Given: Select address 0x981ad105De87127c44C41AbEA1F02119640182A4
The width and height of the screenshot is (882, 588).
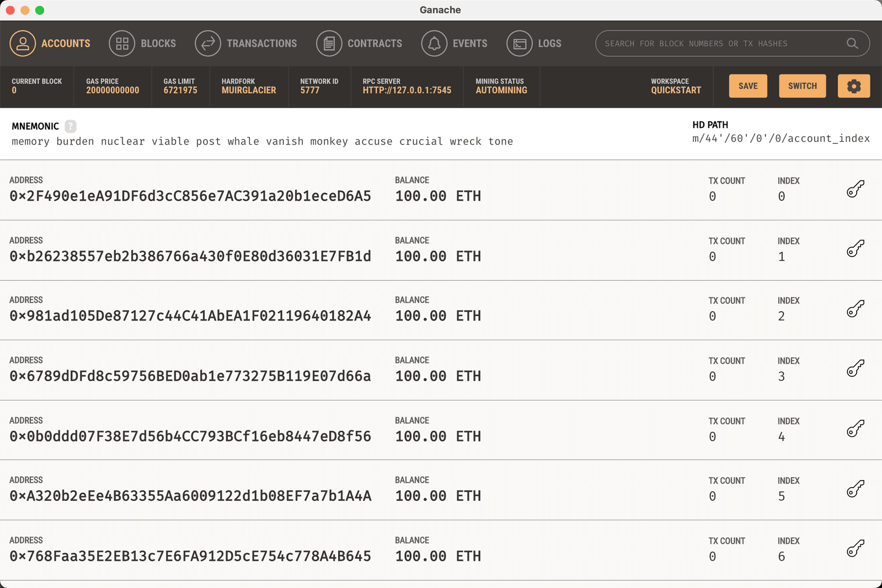Looking at the screenshot, I should [x=190, y=316].
